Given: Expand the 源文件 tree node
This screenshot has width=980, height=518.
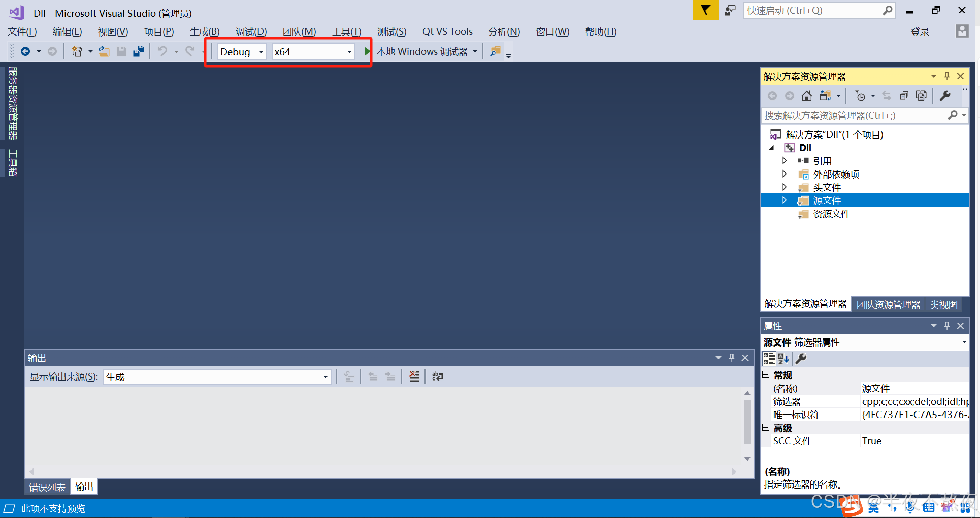Looking at the screenshot, I should 785,200.
